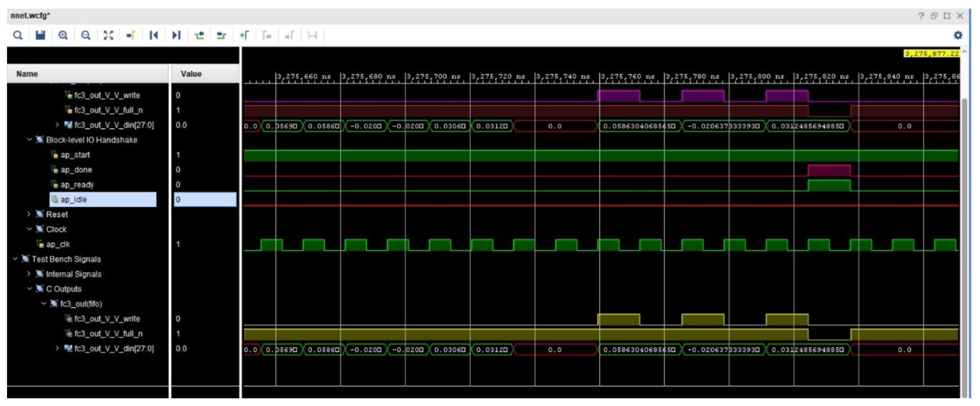980x406 pixels.
Task: Select the ap_ready signal
Action: click(x=77, y=185)
